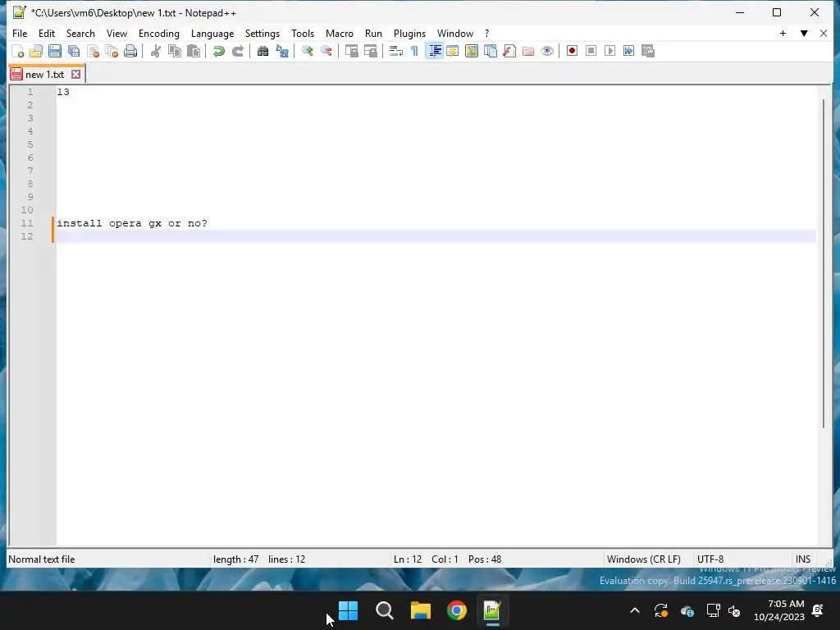Screen dimensions: 840x630
Task: Toggle word wrap in the toolbar
Action: (x=396, y=51)
